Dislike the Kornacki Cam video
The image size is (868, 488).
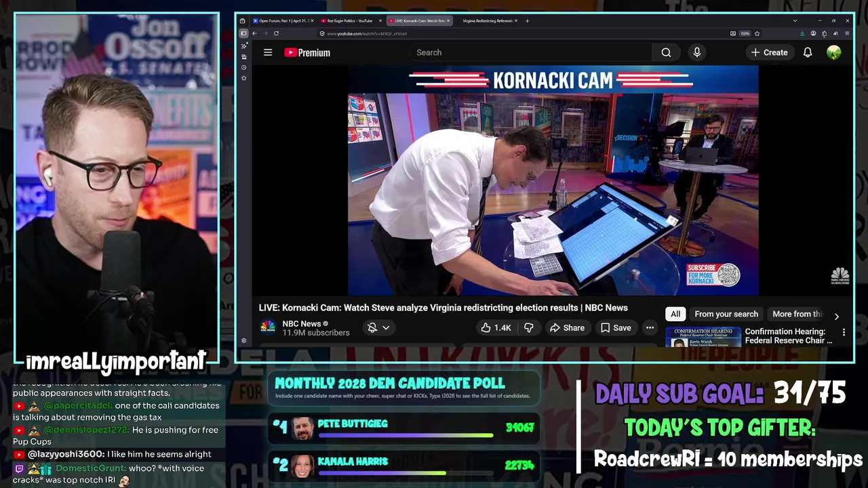(x=528, y=327)
